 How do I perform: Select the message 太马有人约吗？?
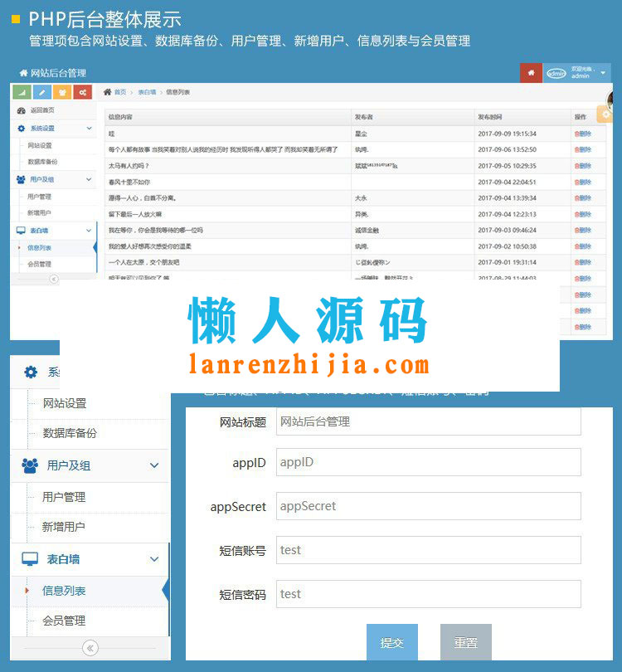point(129,166)
